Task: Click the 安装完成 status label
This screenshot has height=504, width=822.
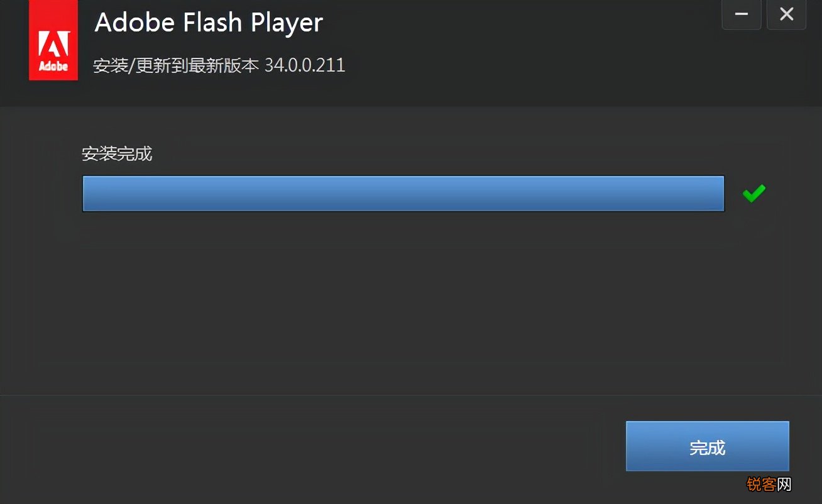Action: pos(117,154)
